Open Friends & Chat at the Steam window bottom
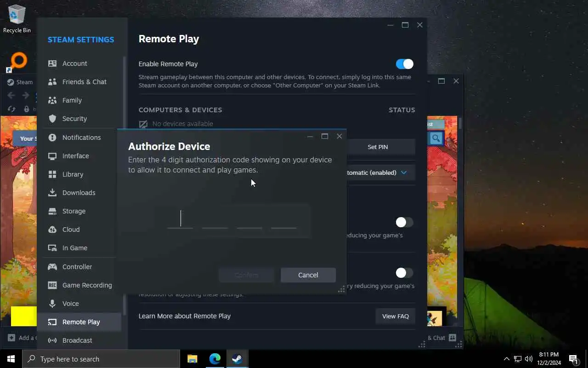 [x=441, y=338]
